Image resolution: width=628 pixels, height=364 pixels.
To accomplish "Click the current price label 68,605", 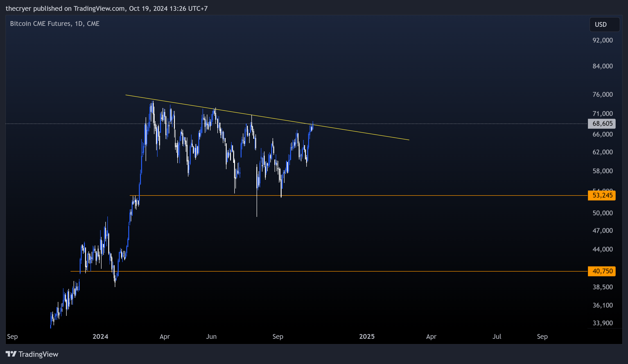I will point(601,124).
